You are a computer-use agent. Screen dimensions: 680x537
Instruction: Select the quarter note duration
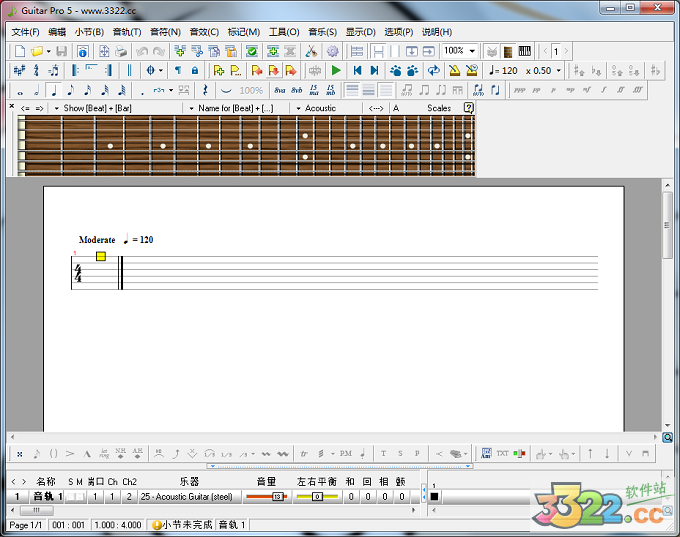[54, 90]
